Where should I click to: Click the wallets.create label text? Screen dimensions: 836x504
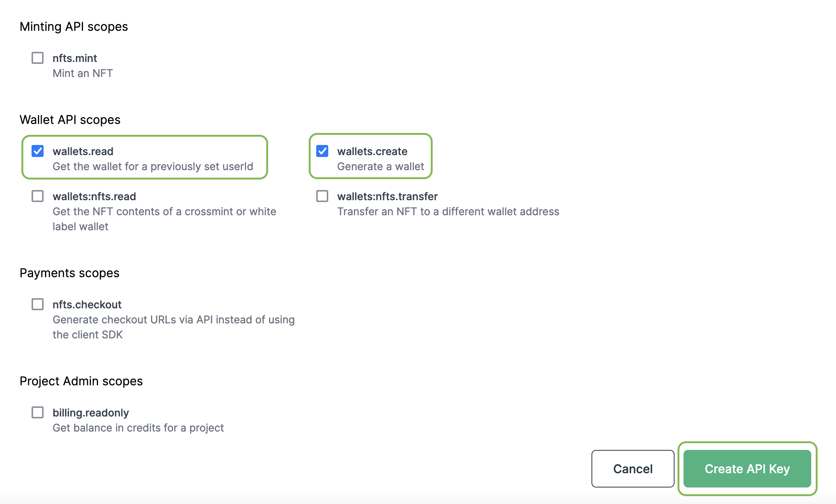pyautogui.click(x=372, y=151)
